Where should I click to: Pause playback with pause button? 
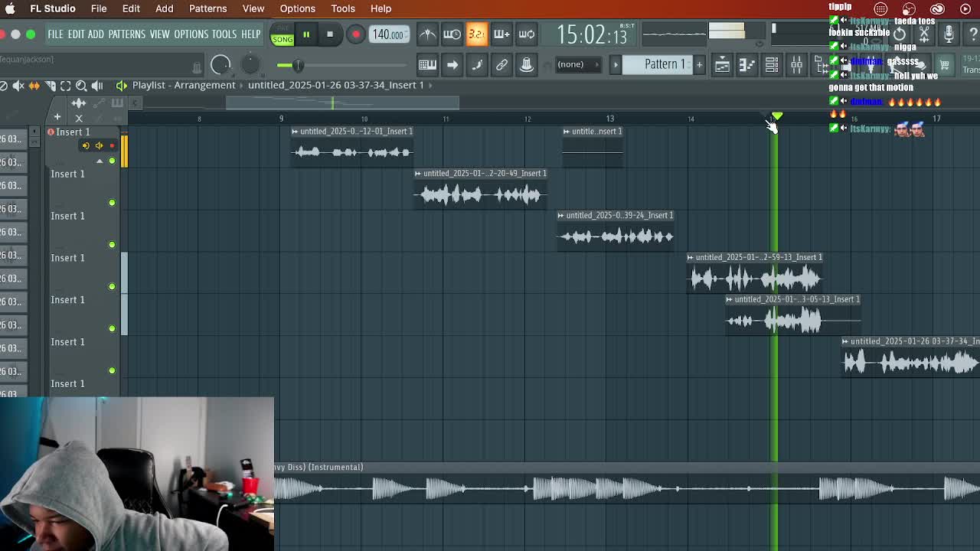point(305,34)
